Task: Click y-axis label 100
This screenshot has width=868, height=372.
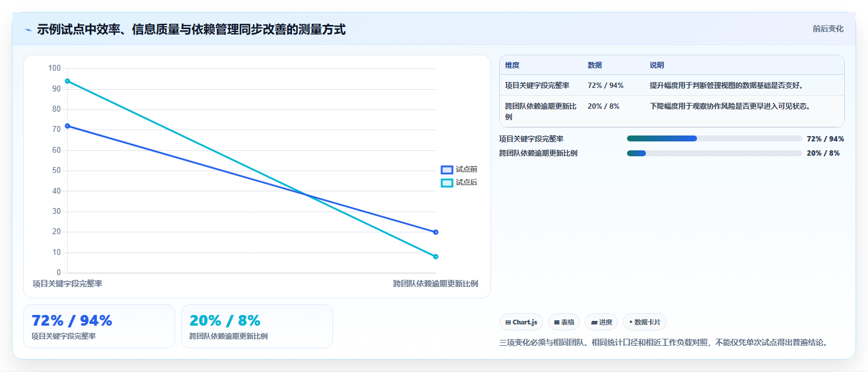Action: (x=55, y=68)
